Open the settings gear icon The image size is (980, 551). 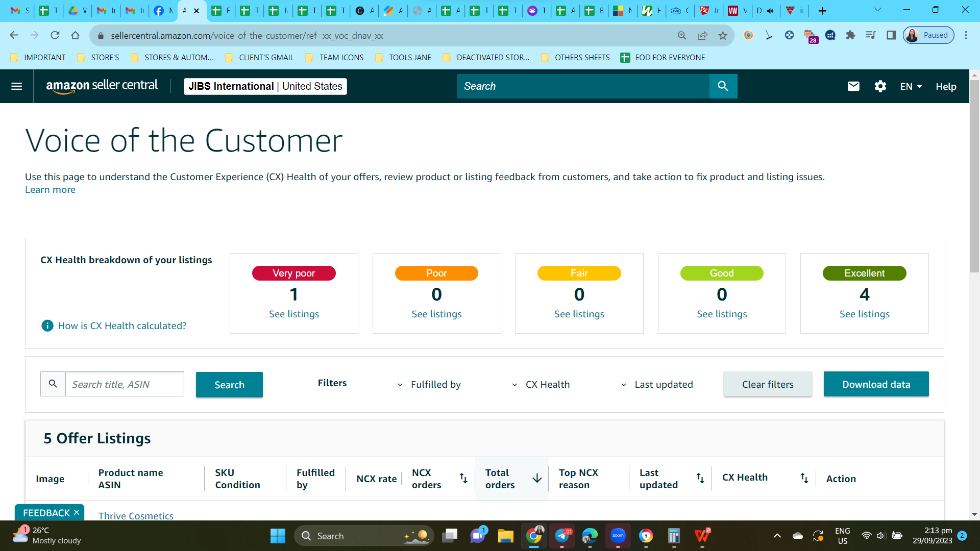pyautogui.click(x=880, y=86)
